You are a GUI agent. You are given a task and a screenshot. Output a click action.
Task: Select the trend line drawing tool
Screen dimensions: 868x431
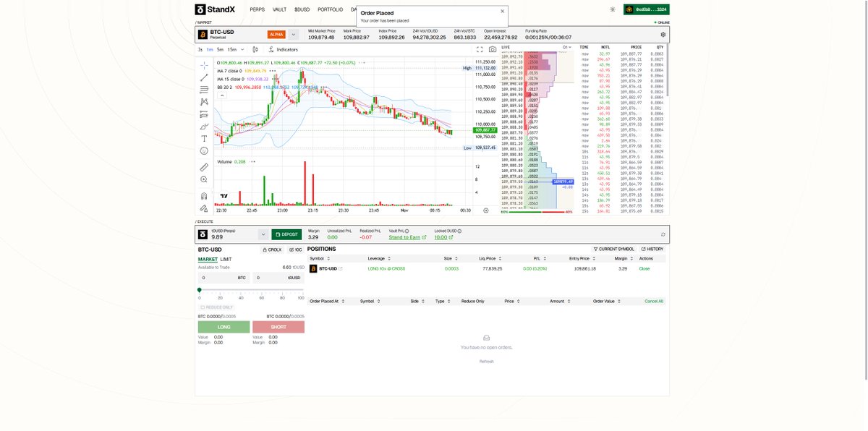coord(204,77)
